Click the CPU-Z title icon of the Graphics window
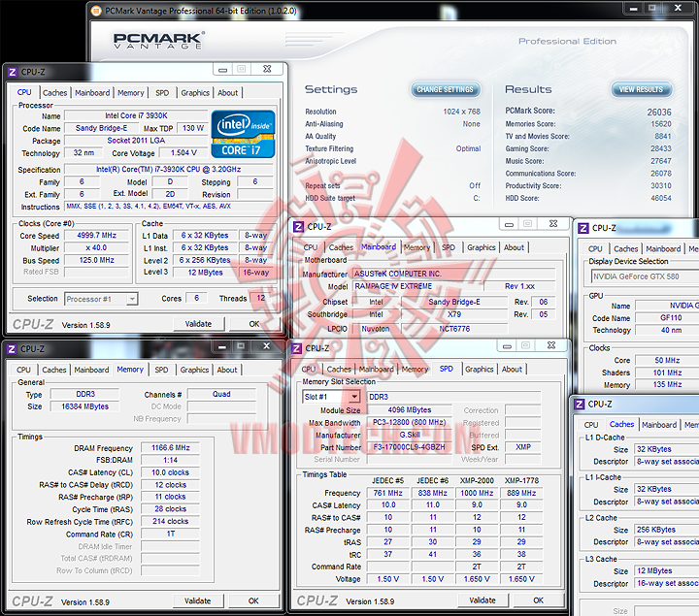699x616 pixels. 583,229
